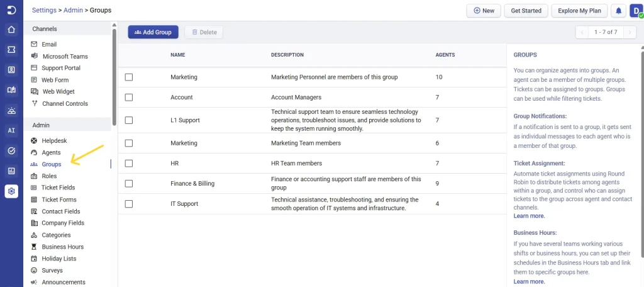Tick the IT Support group checkbox
The width and height of the screenshot is (644, 287).
pos(129,203)
